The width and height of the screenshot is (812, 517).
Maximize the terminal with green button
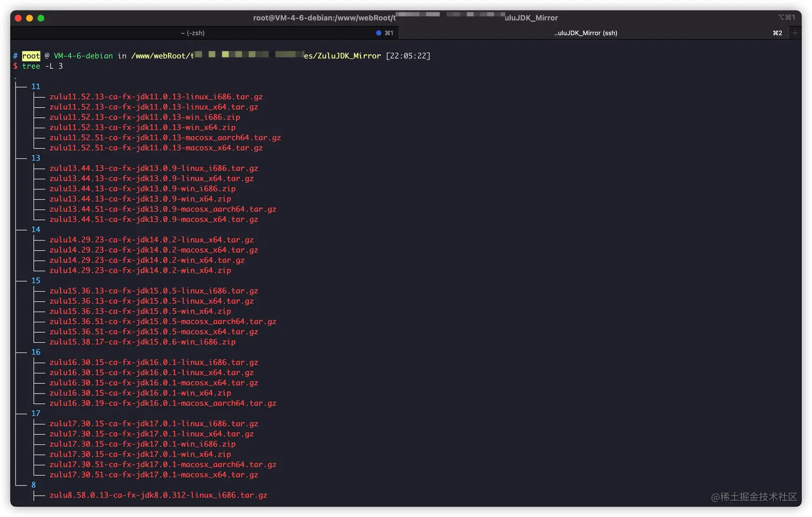coord(41,18)
